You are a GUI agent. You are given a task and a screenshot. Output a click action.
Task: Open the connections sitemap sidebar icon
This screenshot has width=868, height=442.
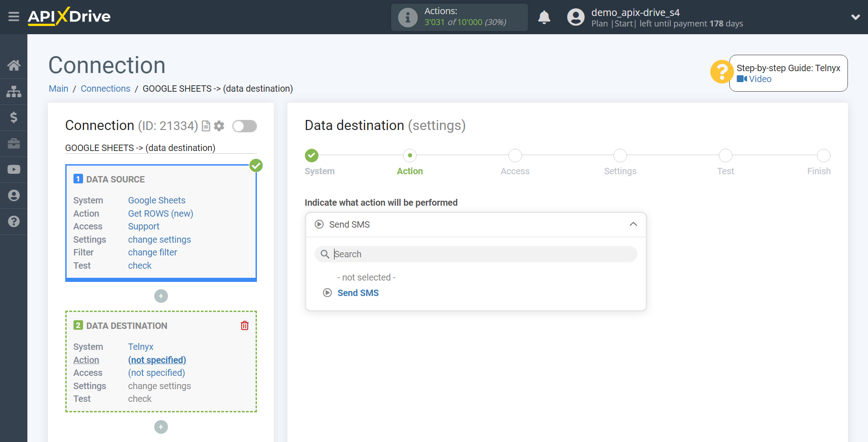point(14,91)
